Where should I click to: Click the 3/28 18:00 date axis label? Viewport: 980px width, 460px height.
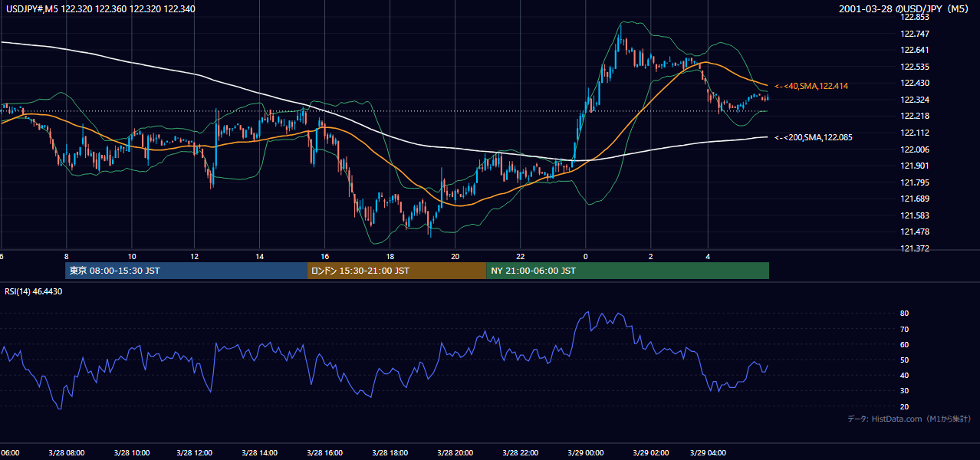pos(390,453)
